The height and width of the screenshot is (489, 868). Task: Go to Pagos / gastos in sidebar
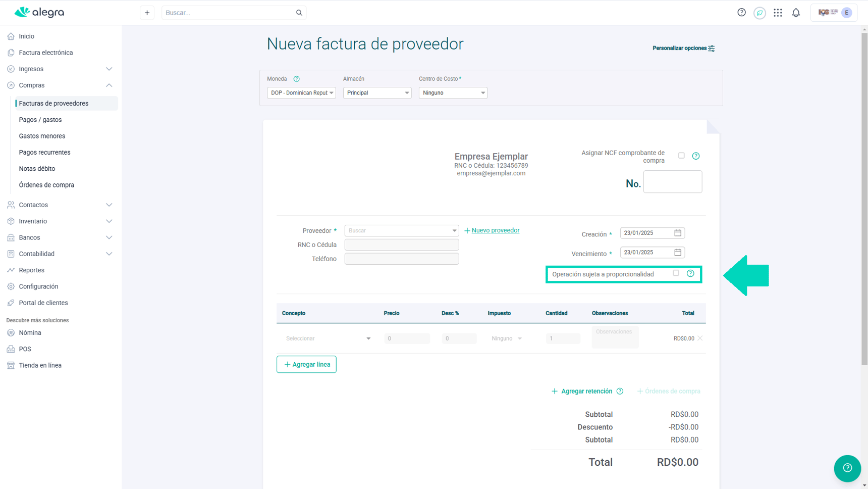point(40,120)
